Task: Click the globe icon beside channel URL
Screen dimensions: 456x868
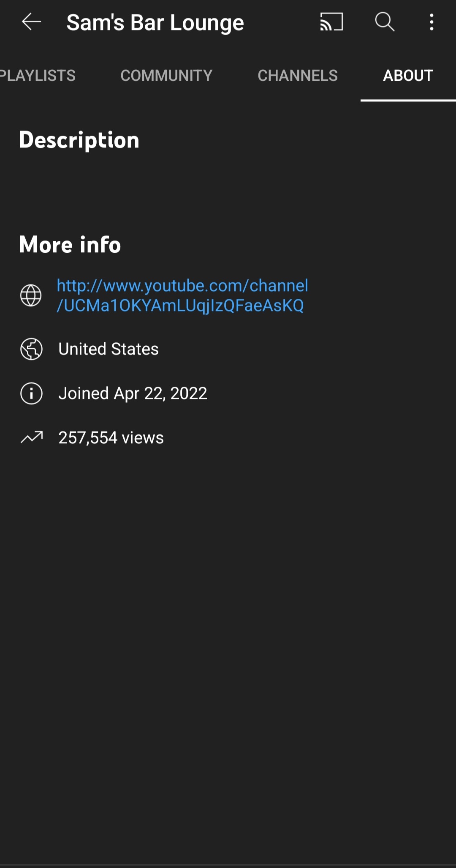Action: pos(31,295)
